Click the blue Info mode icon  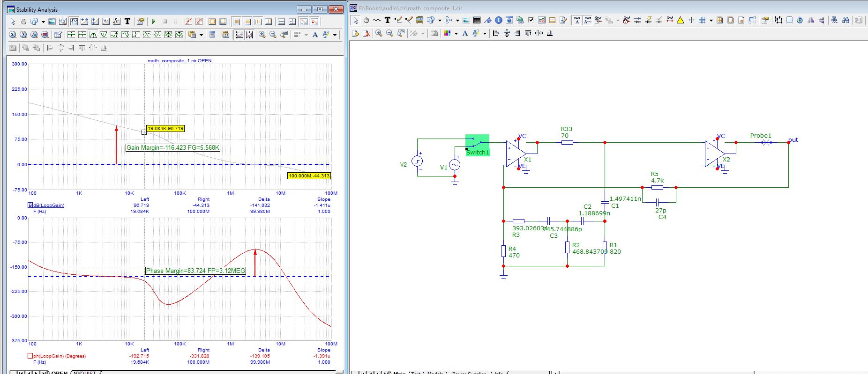[x=499, y=20]
